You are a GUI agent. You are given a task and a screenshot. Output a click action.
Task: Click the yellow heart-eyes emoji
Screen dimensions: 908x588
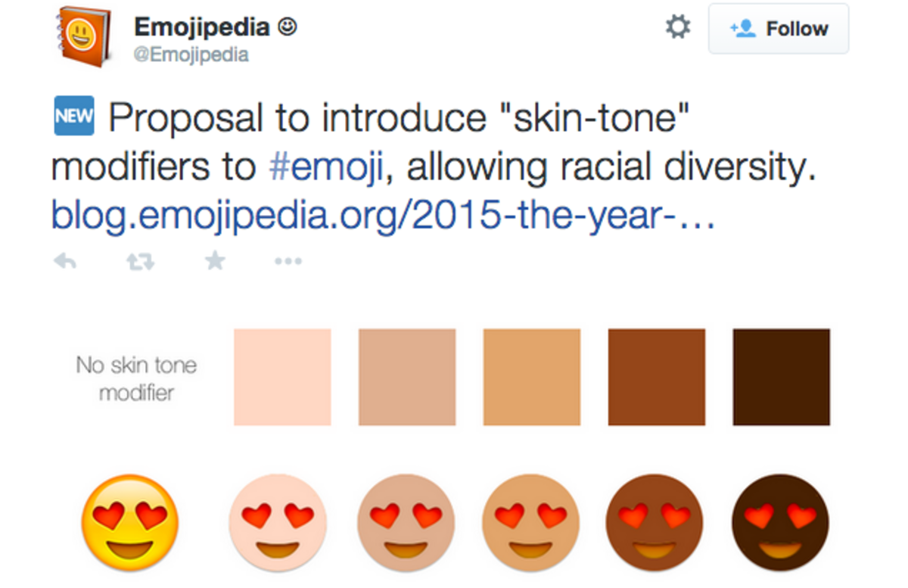(x=130, y=523)
